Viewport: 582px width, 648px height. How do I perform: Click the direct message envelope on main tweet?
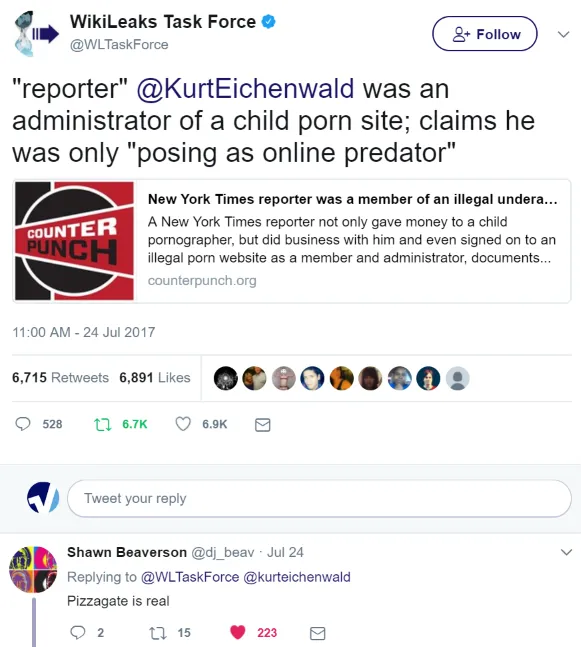[x=262, y=425]
